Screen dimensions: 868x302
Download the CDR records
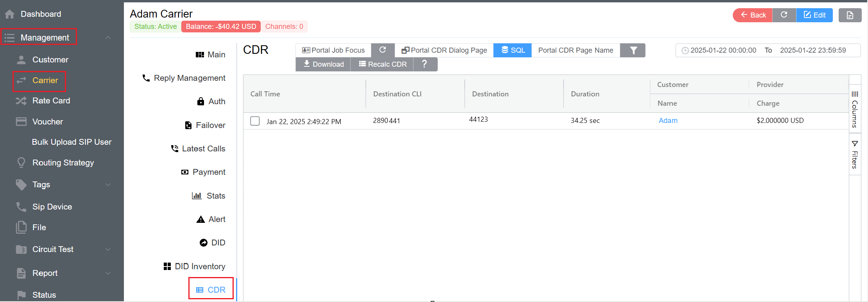[x=323, y=64]
